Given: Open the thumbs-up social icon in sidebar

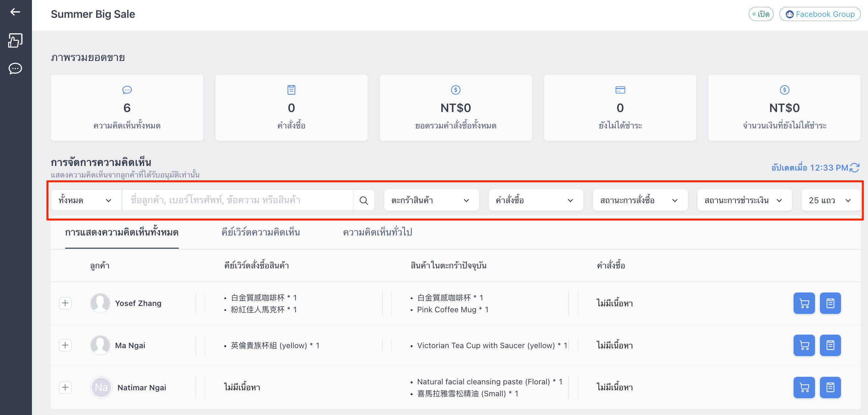Looking at the screenshot, I should (x=15, y=41).
